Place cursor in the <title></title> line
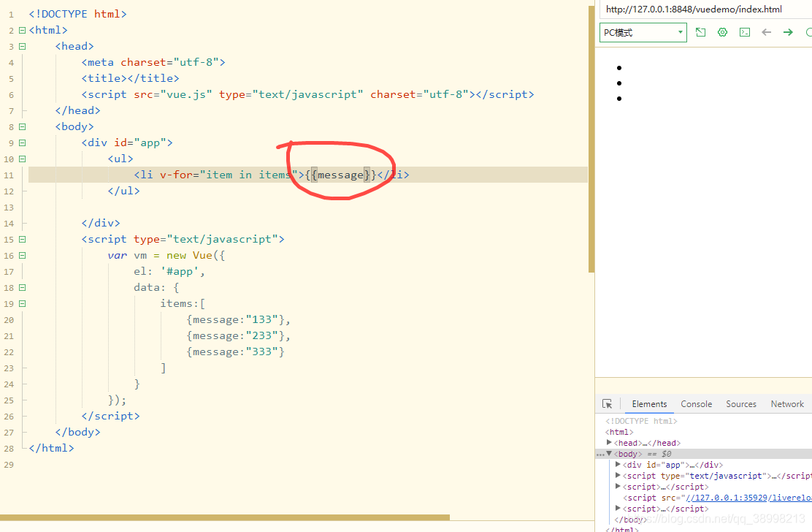 130,78
